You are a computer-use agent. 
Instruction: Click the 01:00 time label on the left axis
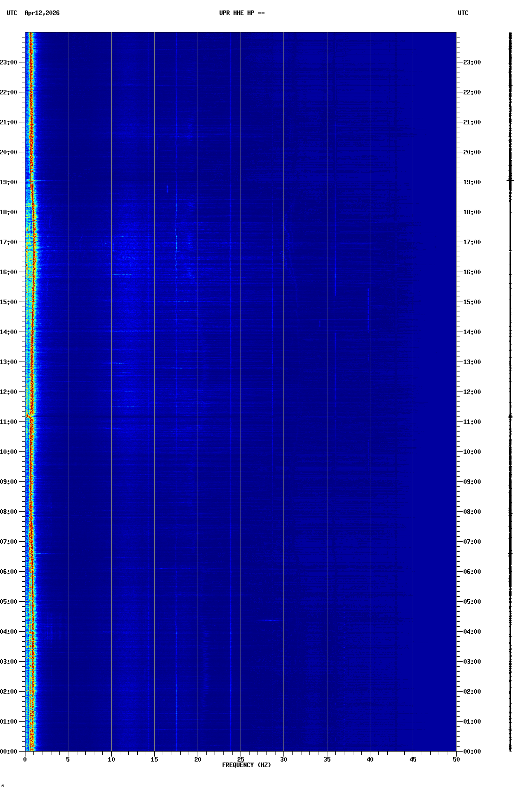click(8, 722)
